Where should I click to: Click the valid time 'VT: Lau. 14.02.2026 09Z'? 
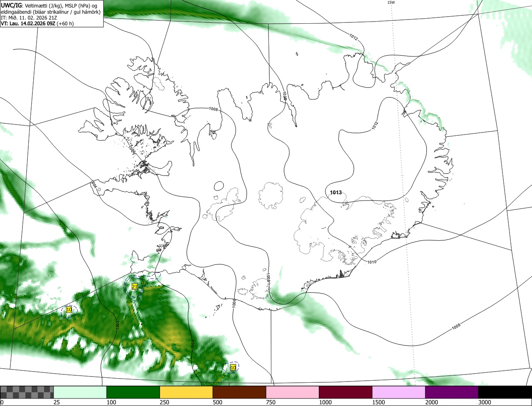click(28, 24)
